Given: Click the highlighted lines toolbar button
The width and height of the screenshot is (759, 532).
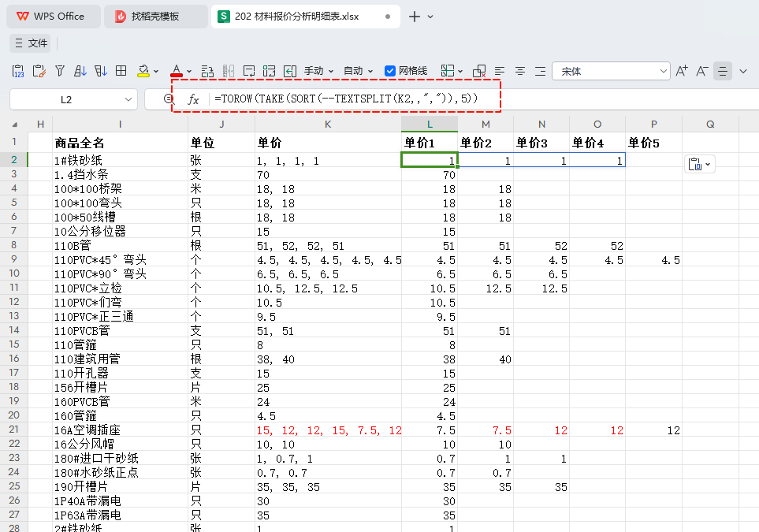Looking at the screenshot, I should point(723,71).
